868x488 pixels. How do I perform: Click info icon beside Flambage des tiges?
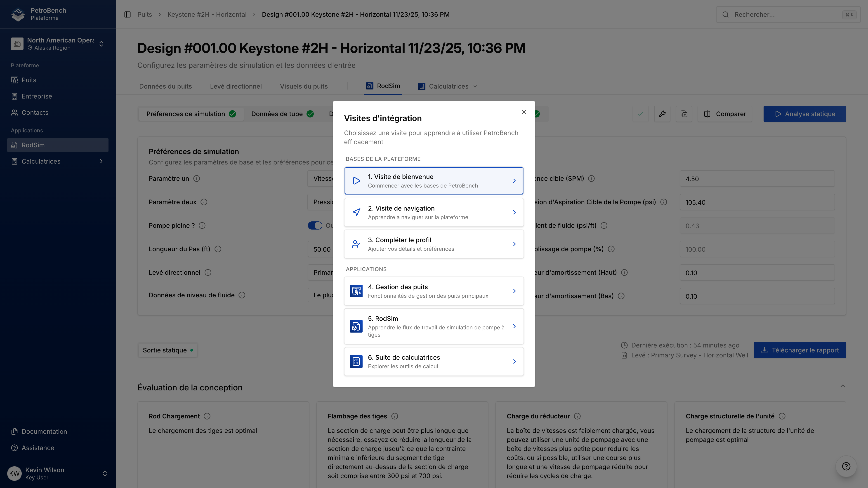click(395, 416)
